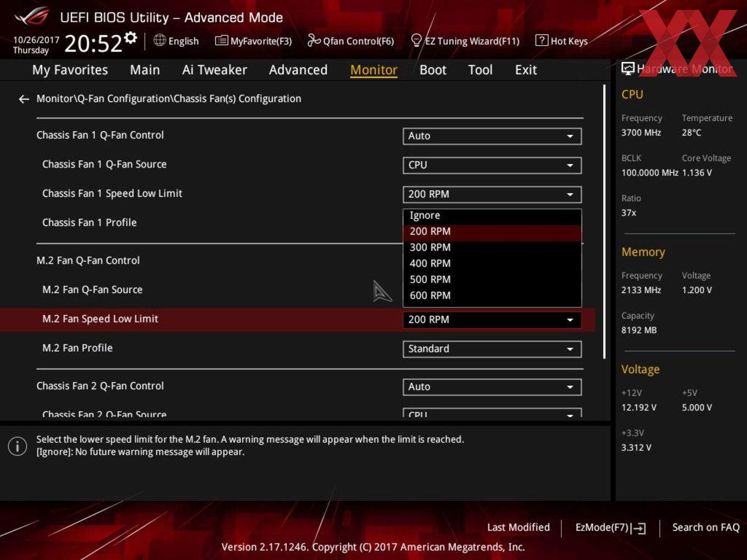Click the Core Voltage value 1.136 V
Viewport: 747px width, 560px height.
point(697,173)
